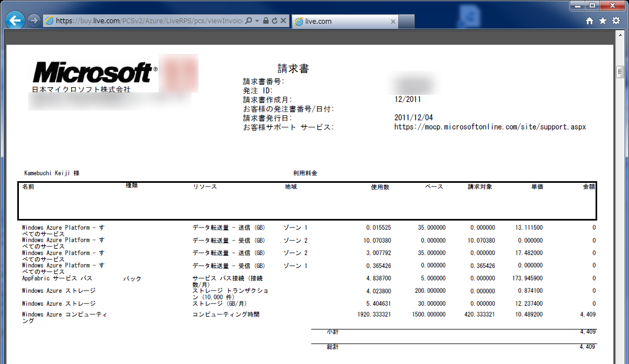Select the support.aspx URL text
This screenshot has width=629, height=364.
click(490, 127)
